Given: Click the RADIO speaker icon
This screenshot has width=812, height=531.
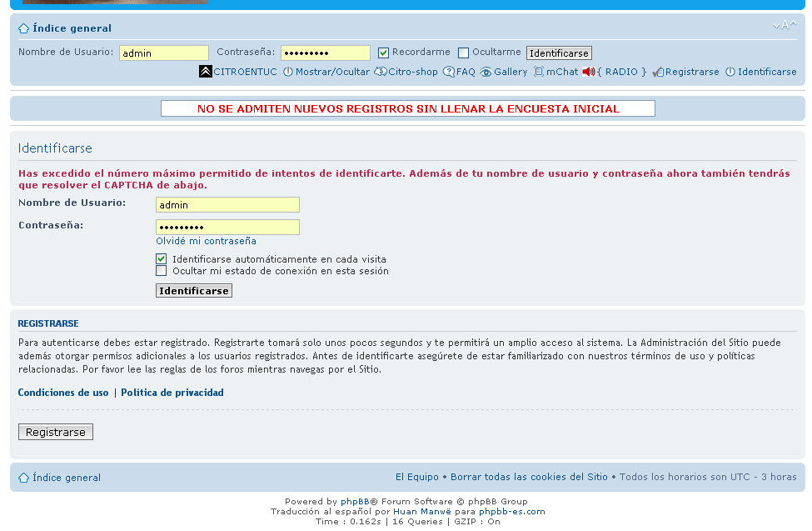Looking at the screenshot, I should [588, 72].
